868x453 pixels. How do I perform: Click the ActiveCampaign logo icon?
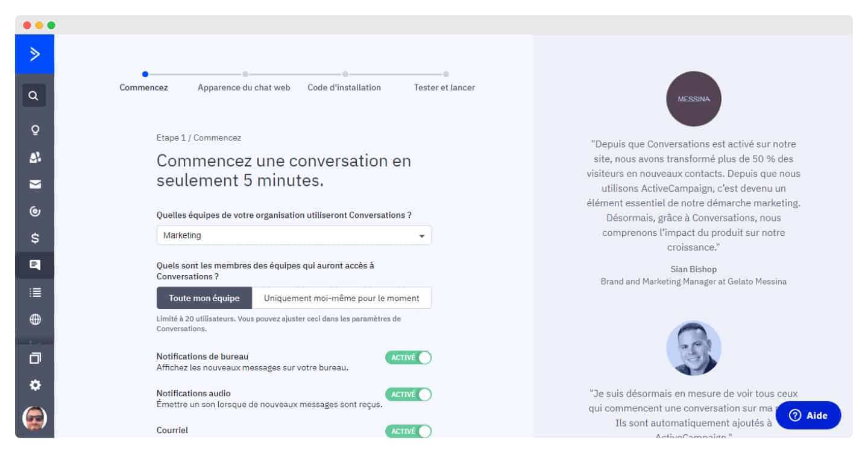[34, 54]
